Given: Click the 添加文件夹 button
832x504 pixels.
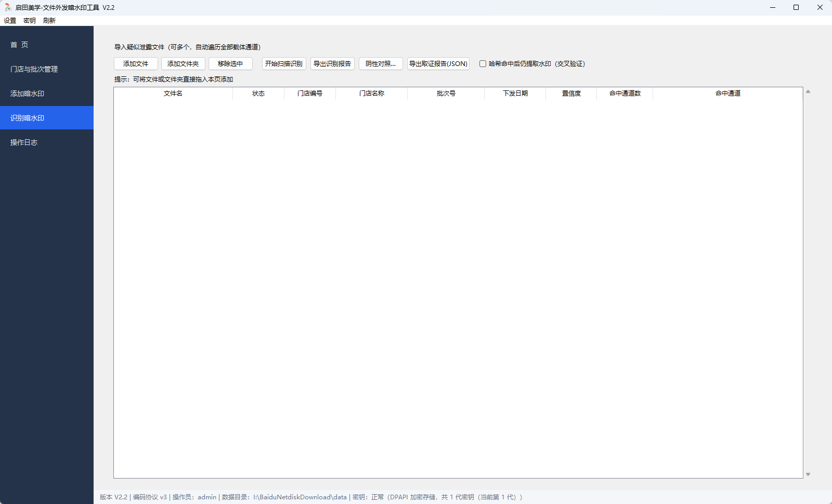Looking at the screenshot, I should tap(183, 64).
